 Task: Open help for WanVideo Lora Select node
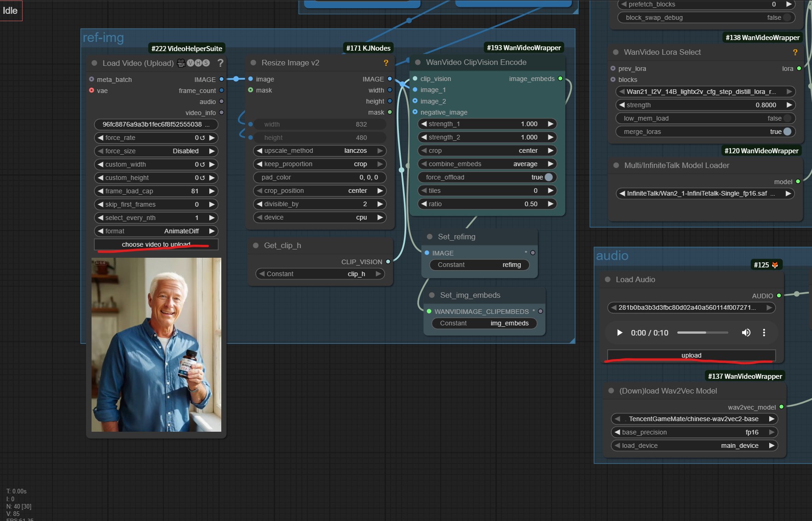(x=795, y=52)
